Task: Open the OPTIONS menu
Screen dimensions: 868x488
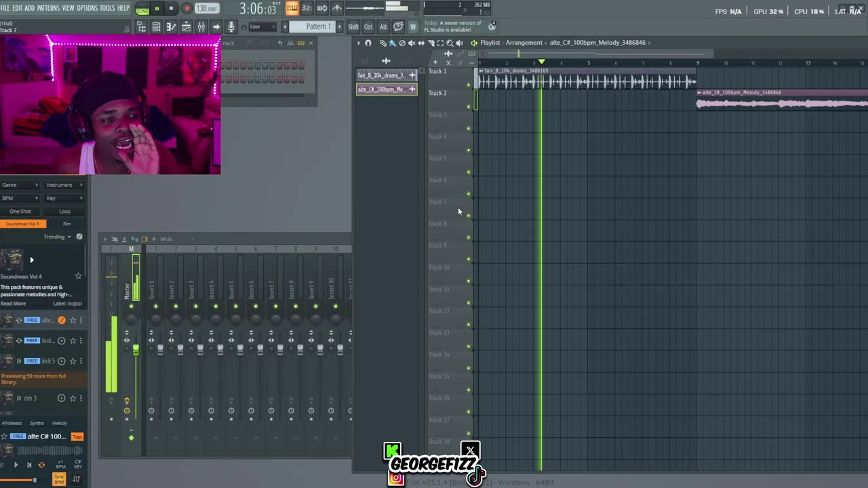Action: point(87,8)
